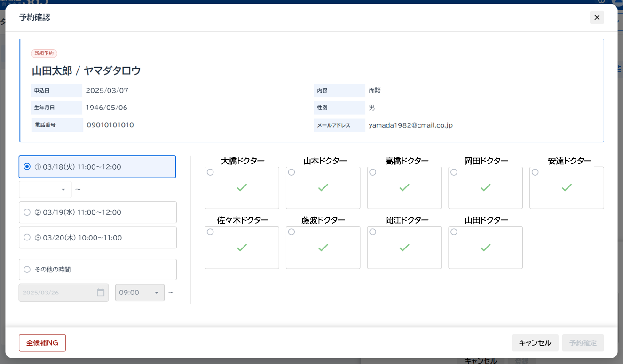
Task: Select radio button for 岡田ドクター
Action: point(454,172)
